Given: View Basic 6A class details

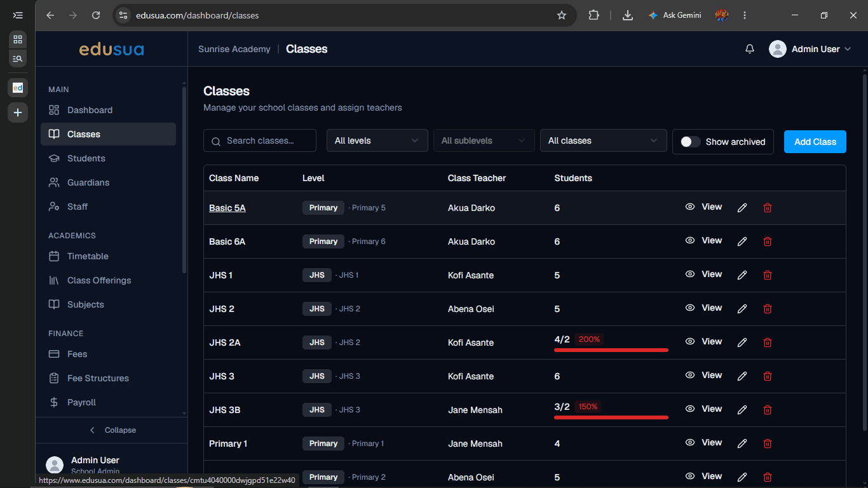Looking at the screenshot, I should (x=703, y=240).
